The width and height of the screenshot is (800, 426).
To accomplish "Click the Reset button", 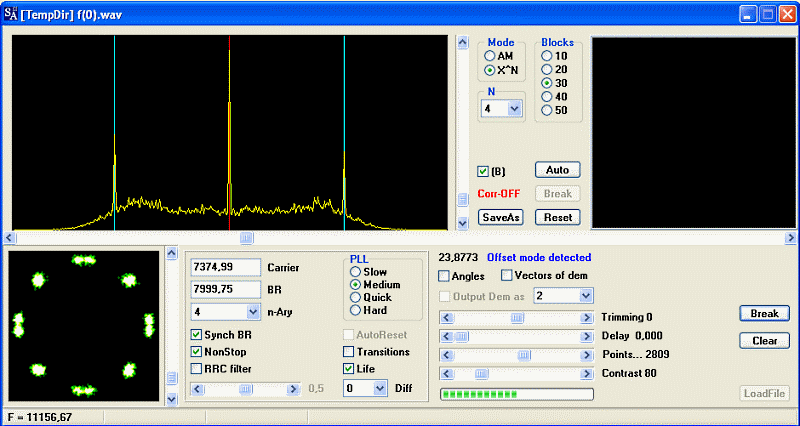I will (558, 217).
